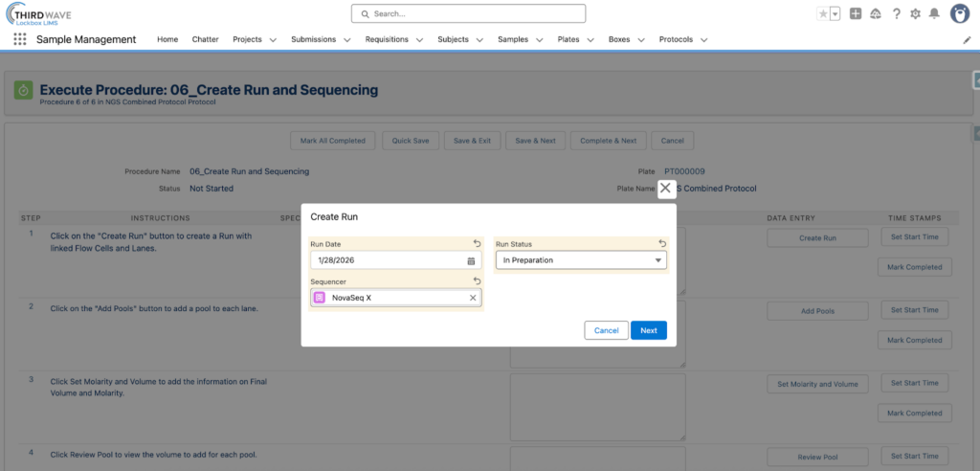Open the Subjects tab
Image resolution: width=980 pixels, height=471 pixels.
(x=453, y=39)
